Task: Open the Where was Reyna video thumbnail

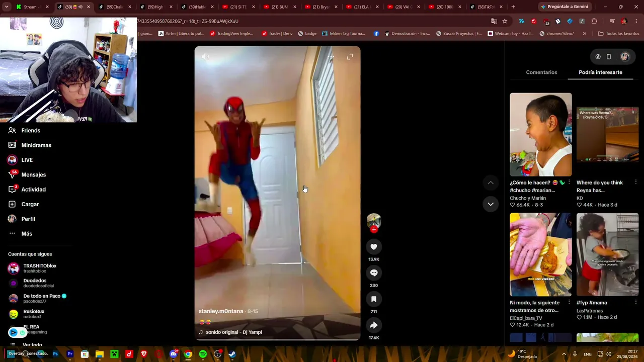Action: pos(607,135)
